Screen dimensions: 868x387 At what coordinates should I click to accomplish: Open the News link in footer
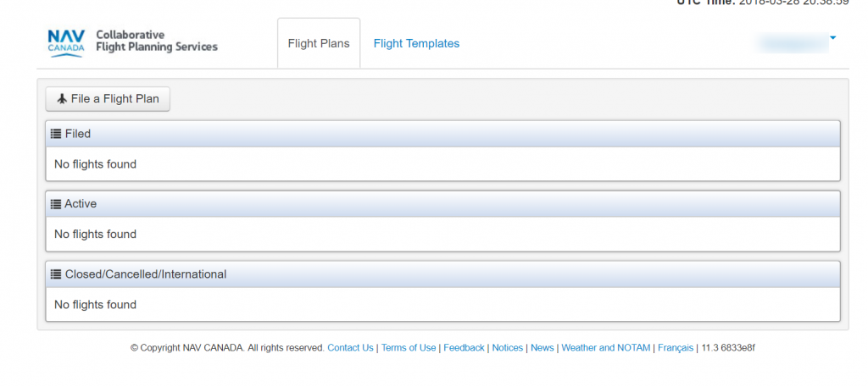[542, 348]
